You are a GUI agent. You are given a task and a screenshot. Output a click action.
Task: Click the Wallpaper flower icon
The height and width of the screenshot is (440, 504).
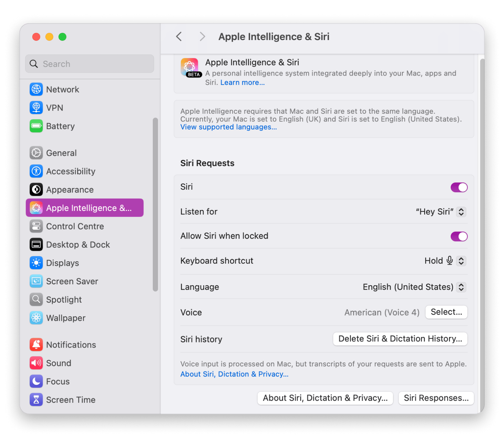[36, 318]
